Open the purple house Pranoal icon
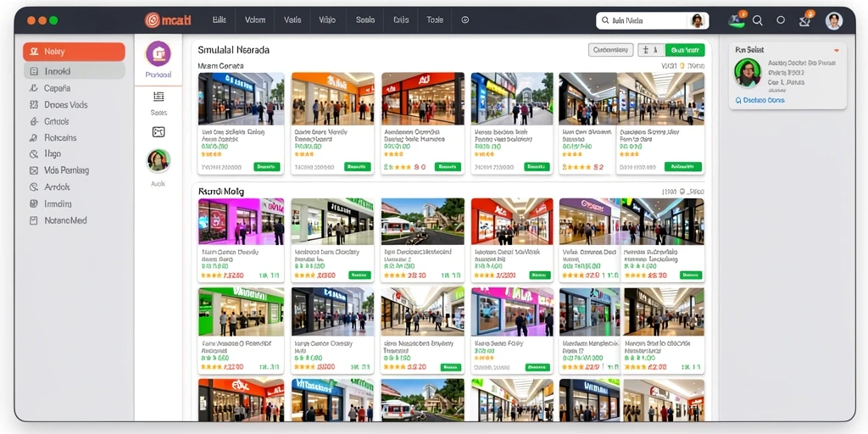The image size is (868, 434). pyautogui.click(x=159, y=53)
